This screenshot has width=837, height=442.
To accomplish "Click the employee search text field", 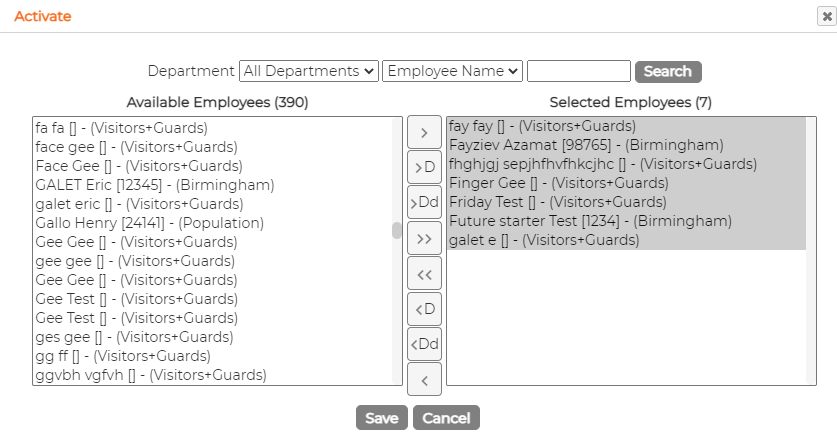I will pyautogui.click(x=579, y=71).
